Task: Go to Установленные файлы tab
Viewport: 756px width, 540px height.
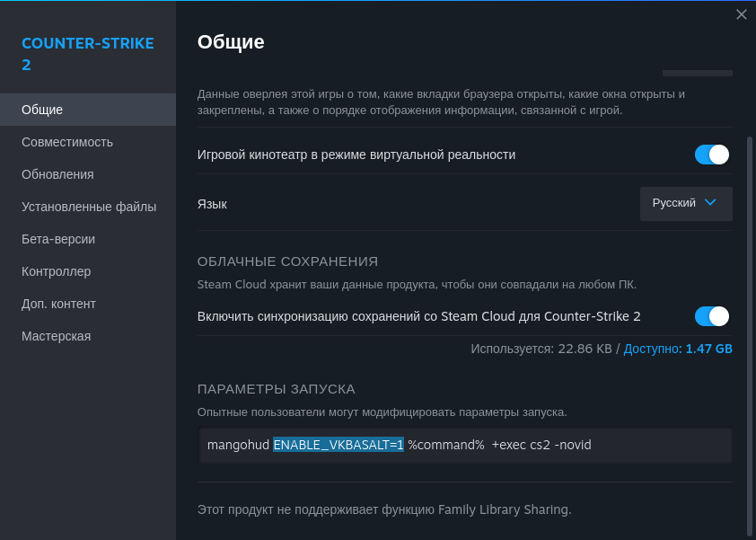Action: point(89,207)
